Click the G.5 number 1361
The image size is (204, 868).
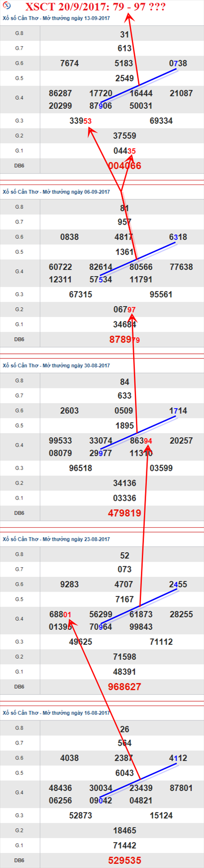[x=125, y=252]
